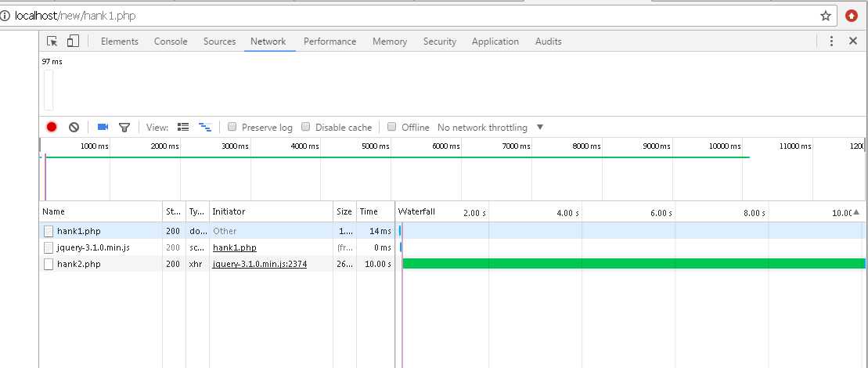Sort by the Name column header
Viewport: 868px width, 368px height.
pos(101,211)
